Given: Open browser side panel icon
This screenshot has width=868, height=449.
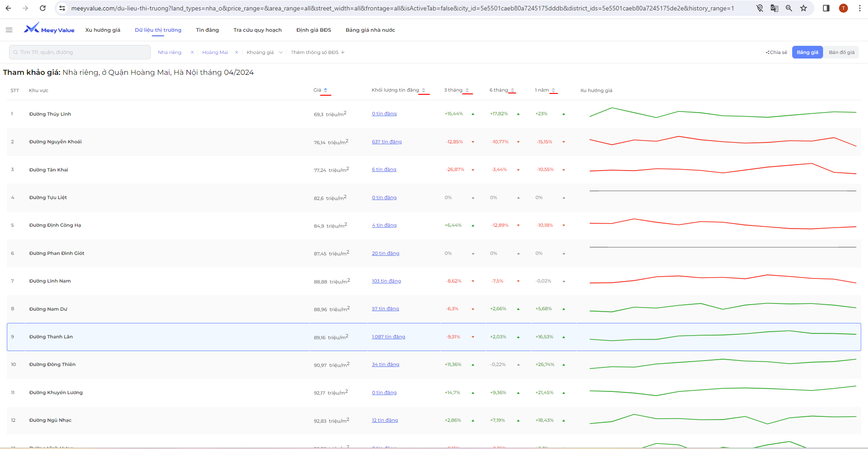Looking at the screenshot, I should [x=826, y=8].
